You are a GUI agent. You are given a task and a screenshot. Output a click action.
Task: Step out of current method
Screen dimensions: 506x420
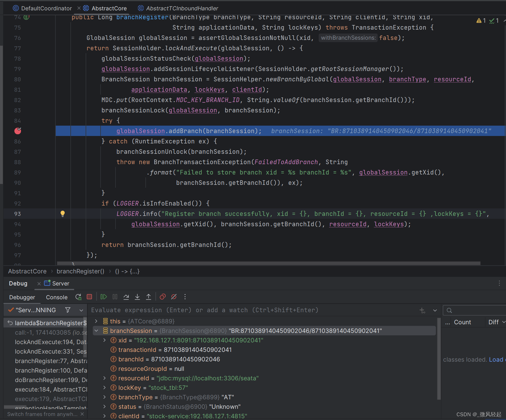pos(149,297)
